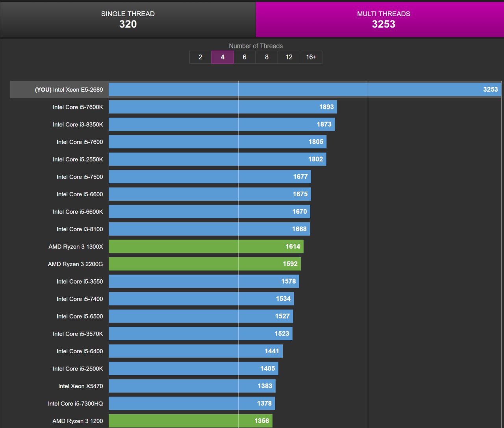Click the Intel Core i5-2550K label
The width and height of the screenshot is (504, 428).
point(78,159)
